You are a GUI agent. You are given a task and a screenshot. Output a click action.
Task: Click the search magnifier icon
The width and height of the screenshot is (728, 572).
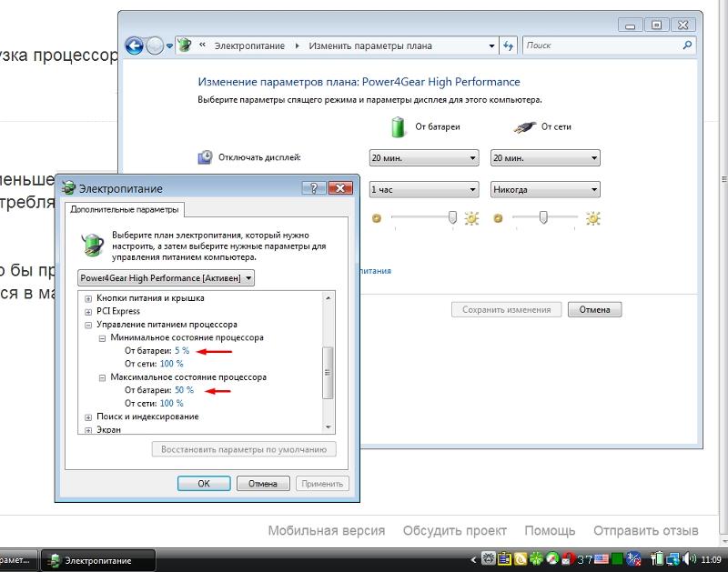[x=687, y=45]
